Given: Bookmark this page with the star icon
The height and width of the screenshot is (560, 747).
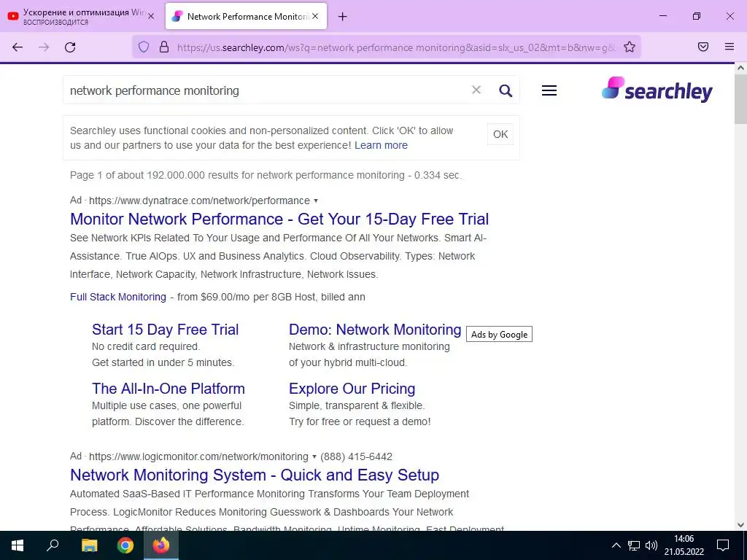Looking at the screenshot, I should [x=630, y=47].
